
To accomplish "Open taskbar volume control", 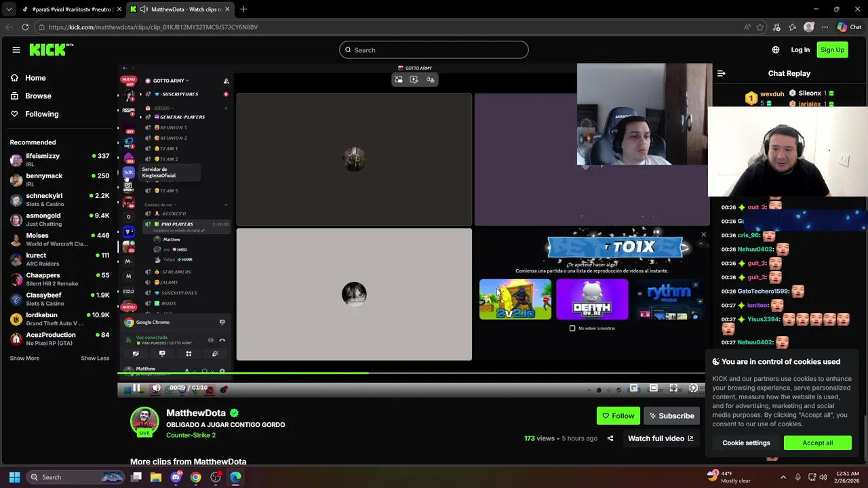I will pos(823,477).
